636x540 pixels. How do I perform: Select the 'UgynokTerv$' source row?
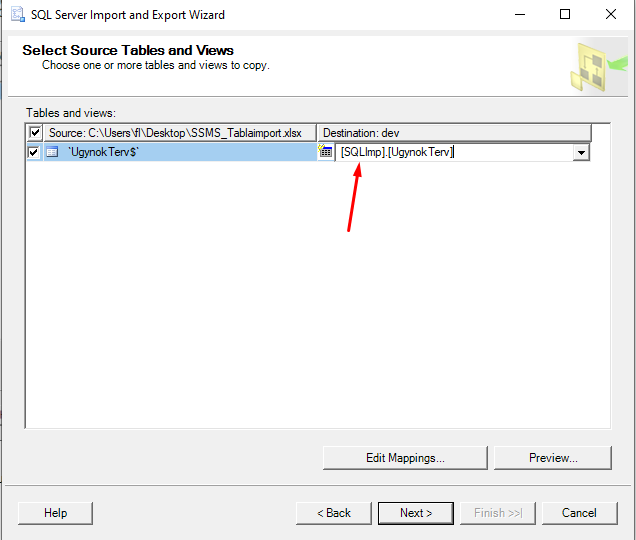click(180, 152)
